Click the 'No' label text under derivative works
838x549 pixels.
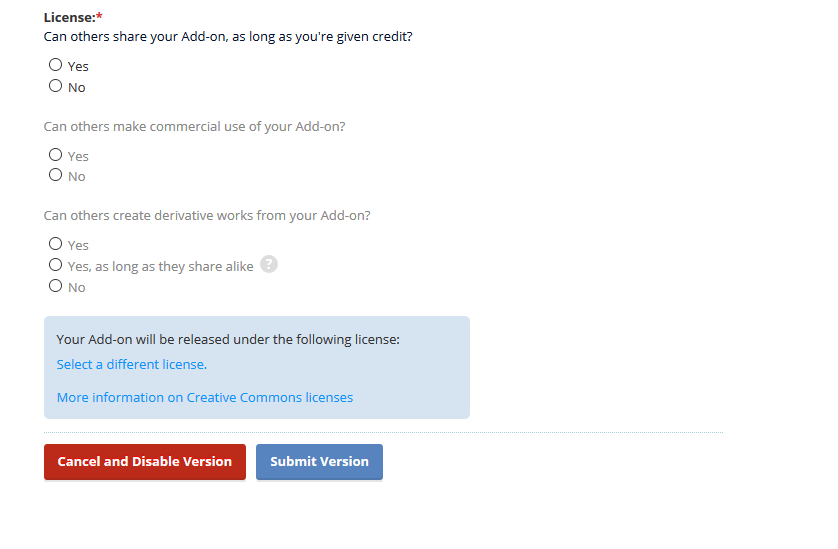pyautogui.click(x=76, y=288)
